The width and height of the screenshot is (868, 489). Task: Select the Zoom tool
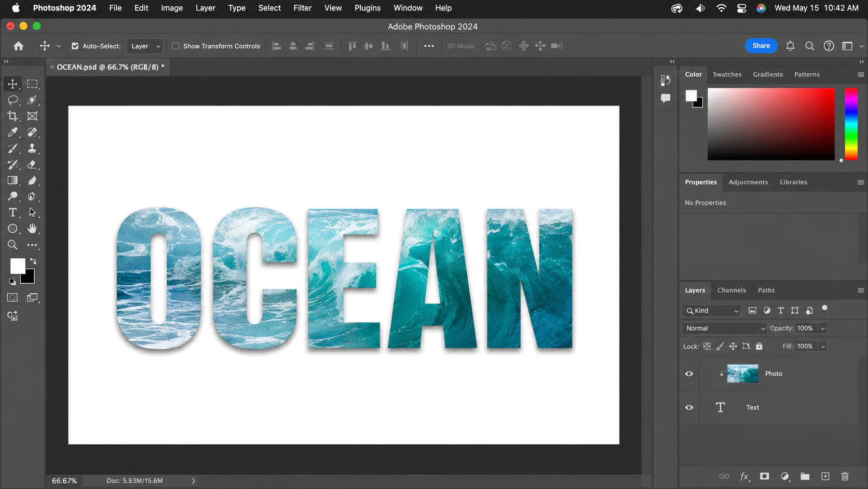[12, 245]
